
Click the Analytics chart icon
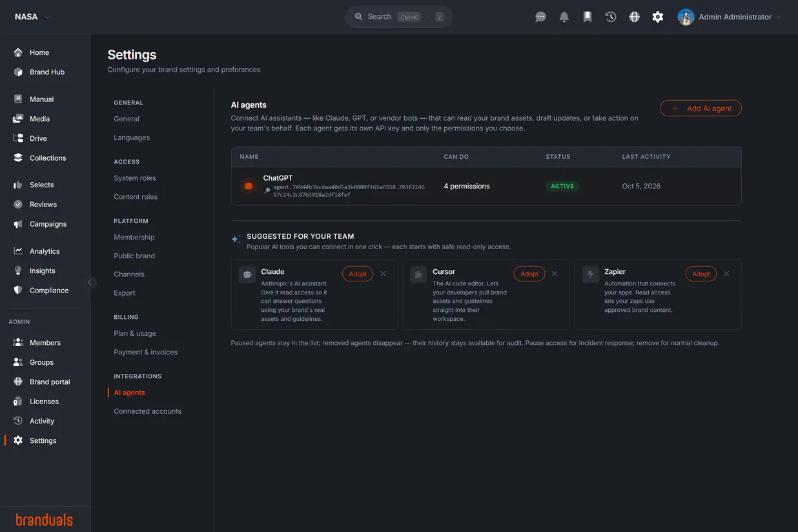(18, 251)
